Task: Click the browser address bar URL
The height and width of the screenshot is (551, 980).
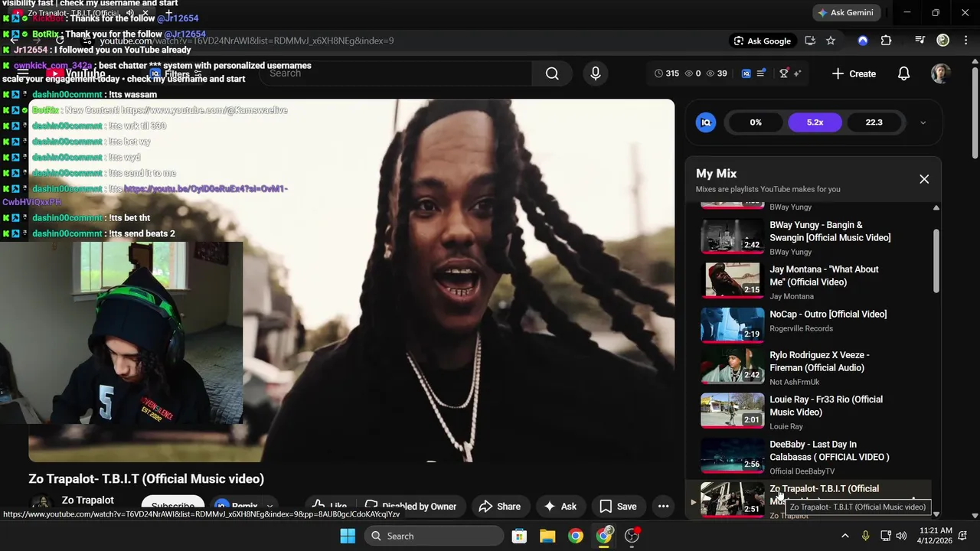Action: click(247, 41)
